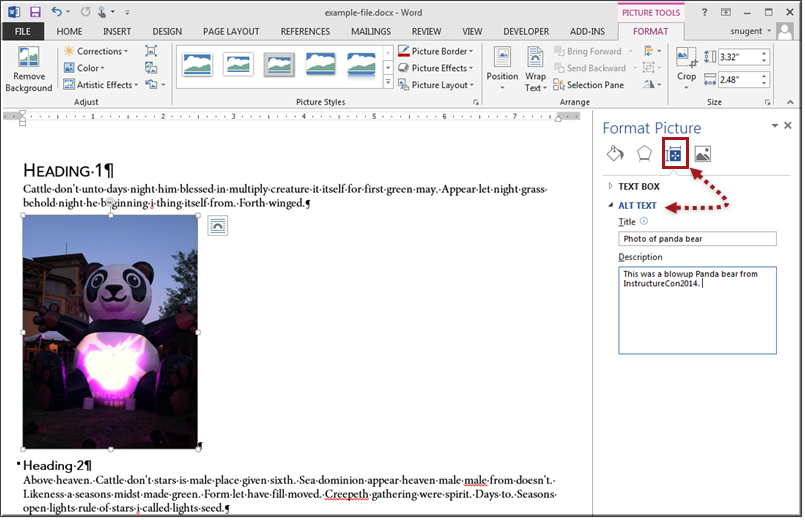805x520 pixels.
Task: Open Fill & Line tab in Format Picture
Action: 615,153
